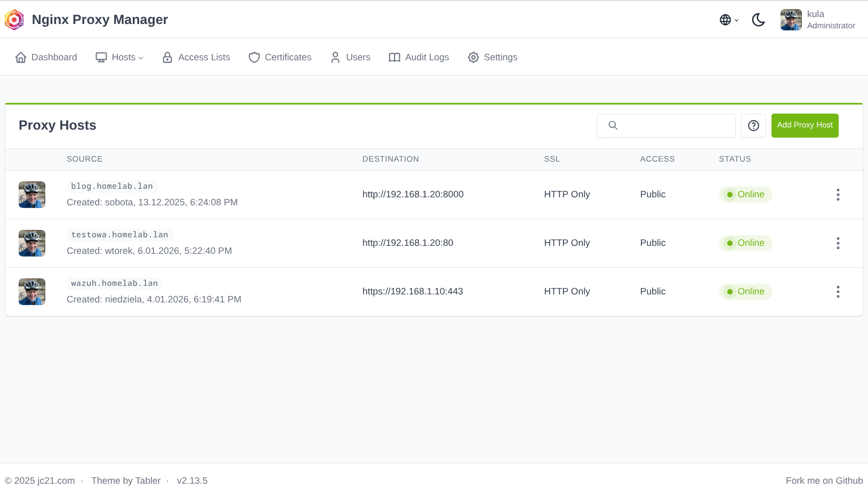Open options menu for wazuh.homelab.lan row
This screenshot has height=496, width=868.
[x=838, y=292]
